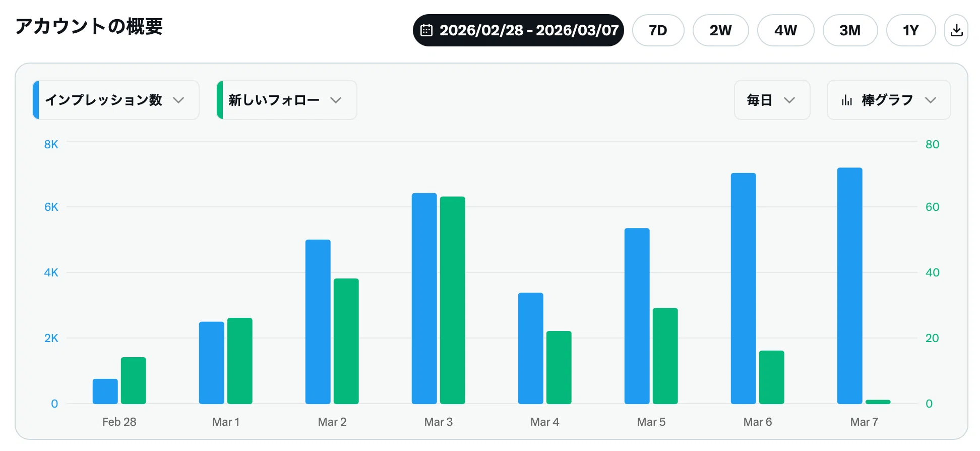Click the Mar 7 axis label
This screenshot has width=980, height=451.
click(864, 422)
